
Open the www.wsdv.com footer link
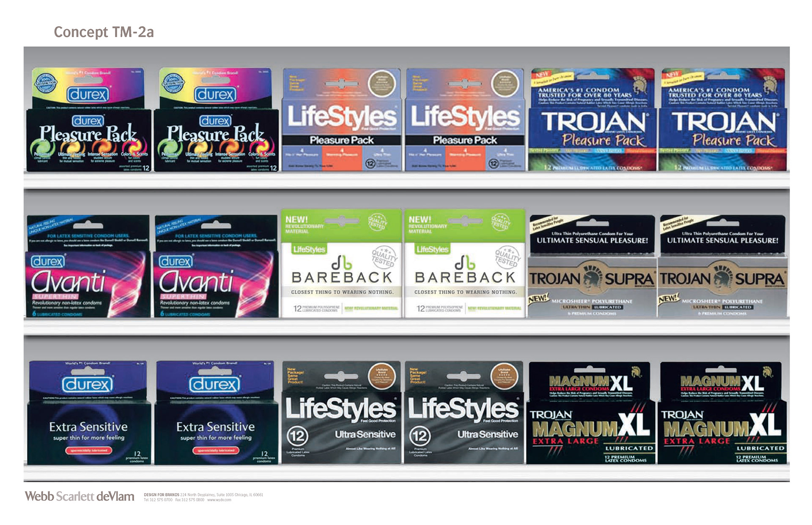(219, 500)
